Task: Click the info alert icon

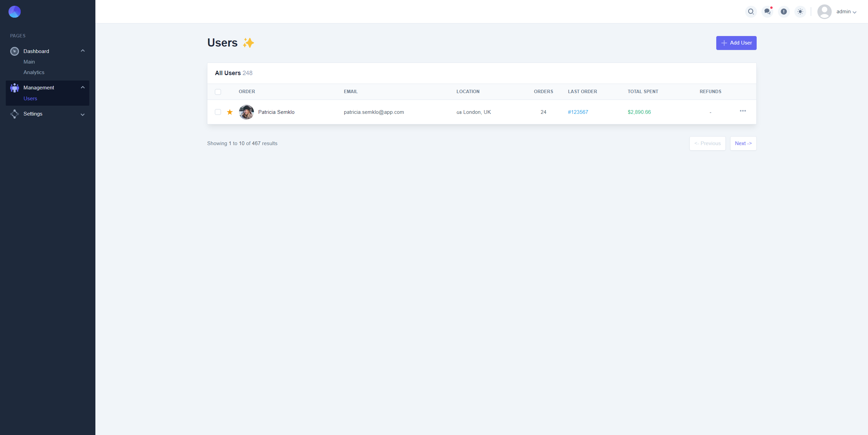Action: click(x=784, y=12)
